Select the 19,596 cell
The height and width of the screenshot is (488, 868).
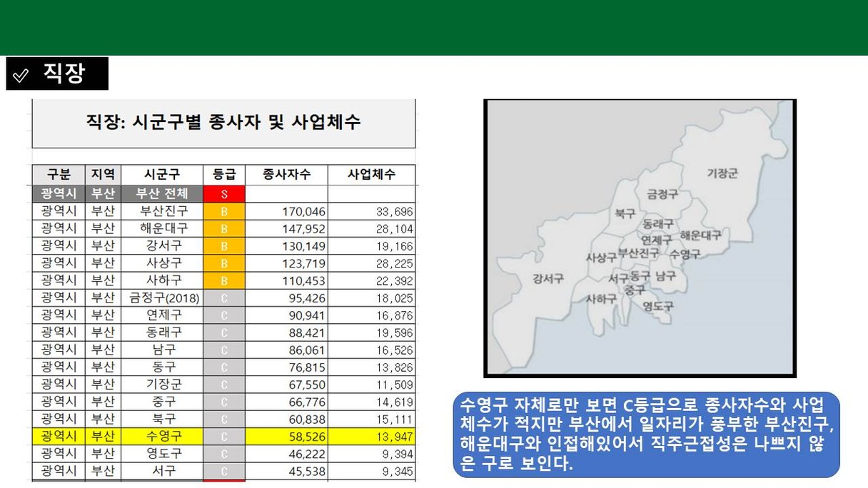pyautogui.click(x=371, y=332)
